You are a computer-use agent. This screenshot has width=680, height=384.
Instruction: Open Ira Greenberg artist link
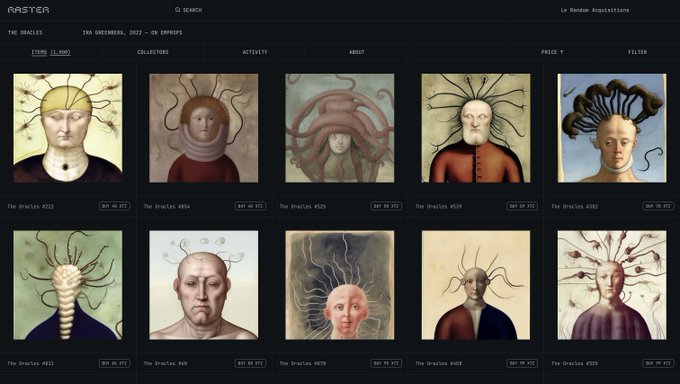[132, 33]
